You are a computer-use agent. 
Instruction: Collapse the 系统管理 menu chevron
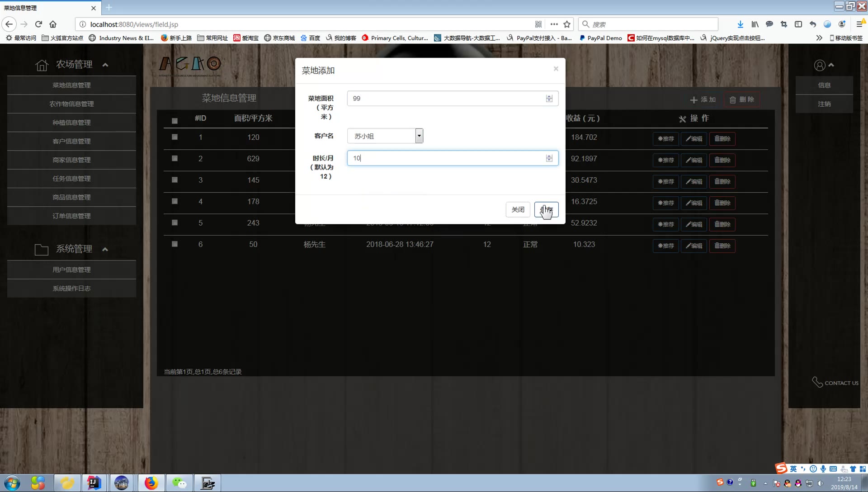(x=105, y=249)
